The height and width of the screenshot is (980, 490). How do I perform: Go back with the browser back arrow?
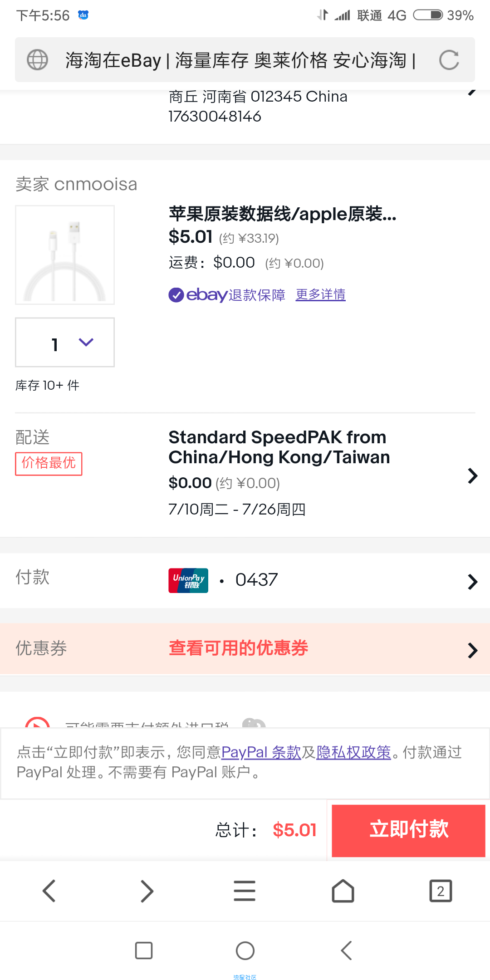tap(49, 891)
